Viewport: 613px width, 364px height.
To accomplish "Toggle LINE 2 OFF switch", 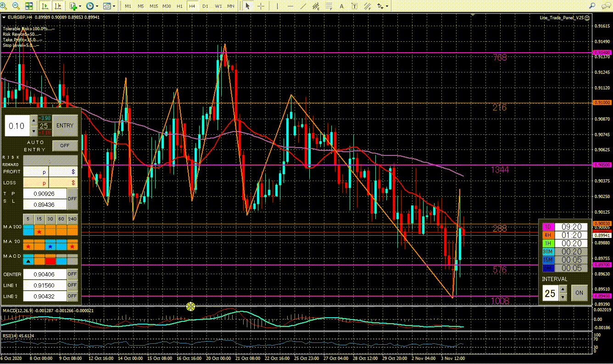I will tap(72, 296).
